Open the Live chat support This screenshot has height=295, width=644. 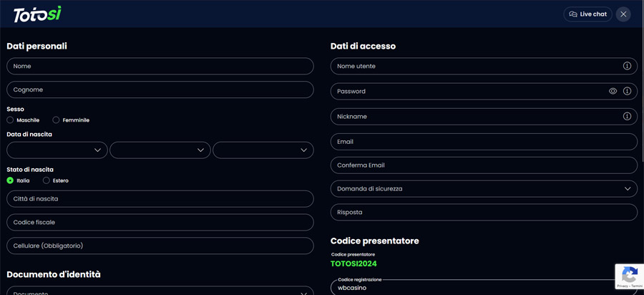(x=587, y=14)
